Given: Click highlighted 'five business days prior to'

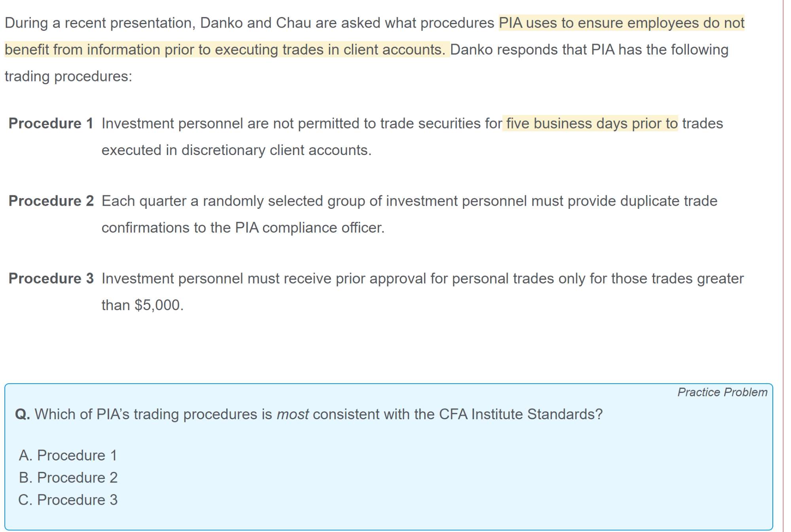Looking at the screenshot, I should coord(591,123).
